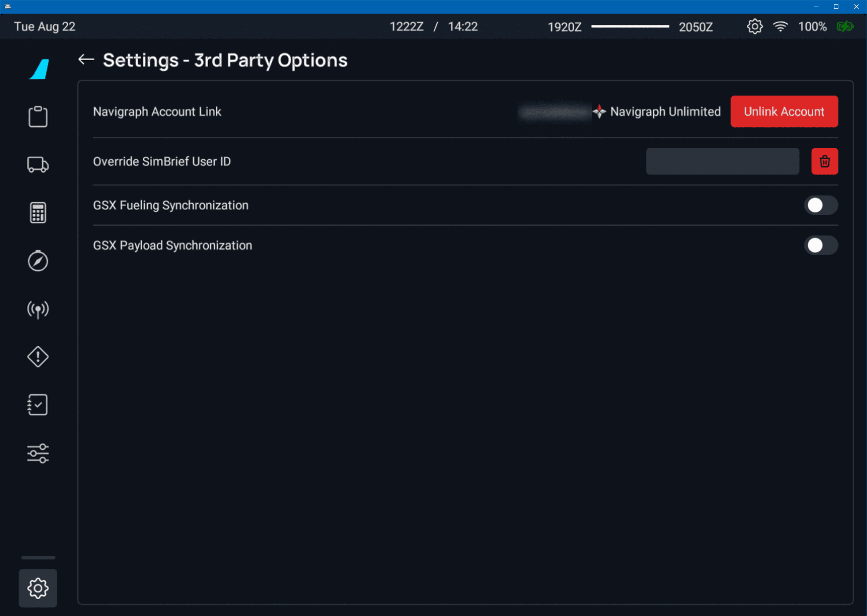Open Settings gear in bottom sidebar

point(38,588)
